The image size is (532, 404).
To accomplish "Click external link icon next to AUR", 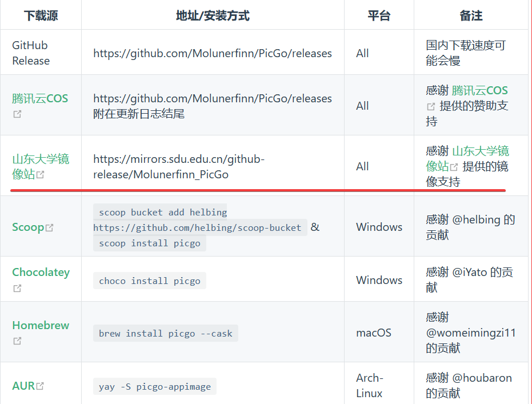I will point(40,386).
